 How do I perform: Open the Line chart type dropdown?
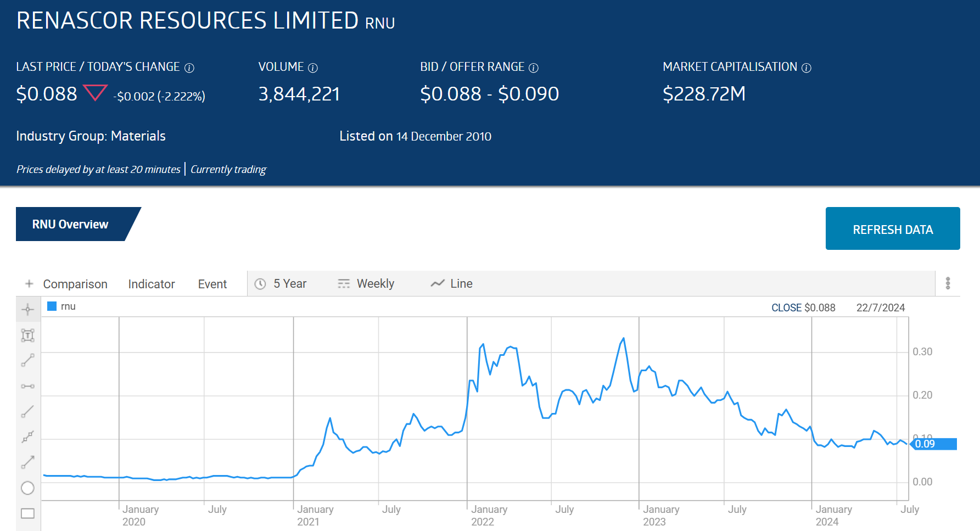tap(452, 283)
